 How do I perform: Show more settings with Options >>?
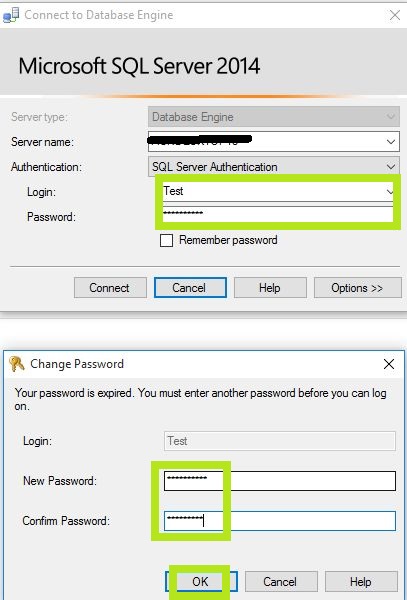(358, 287)
